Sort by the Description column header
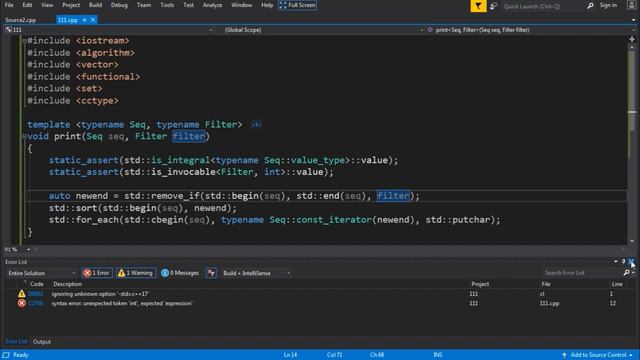This screenshot has height=360, width=640. coord(67,284)
